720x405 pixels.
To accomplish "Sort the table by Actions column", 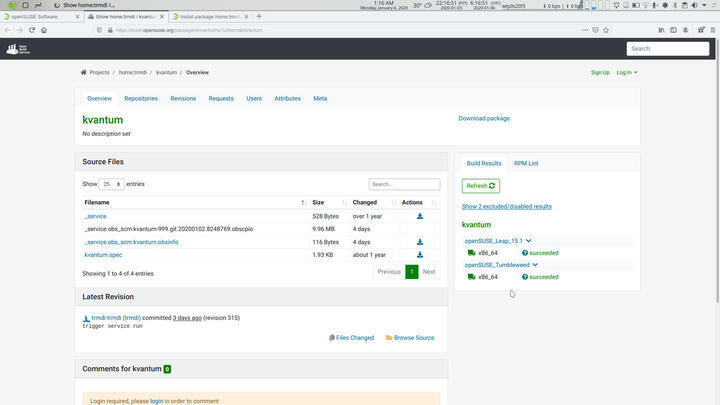I will click(x=419, y=202).
